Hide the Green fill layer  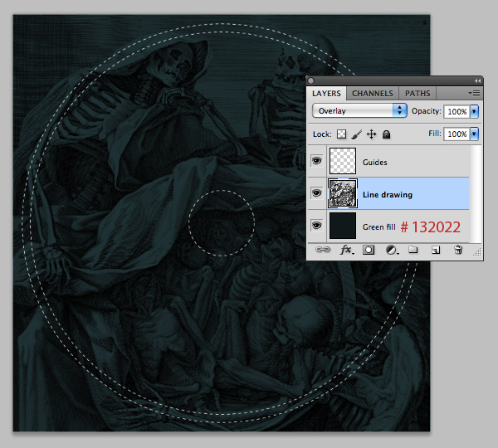click(317, 226)
